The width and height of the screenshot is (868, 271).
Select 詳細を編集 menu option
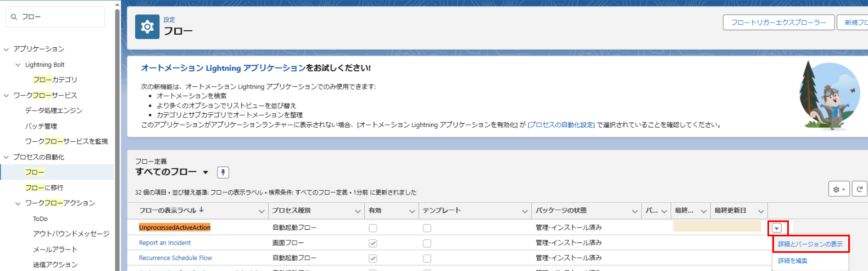coord(793,261)
